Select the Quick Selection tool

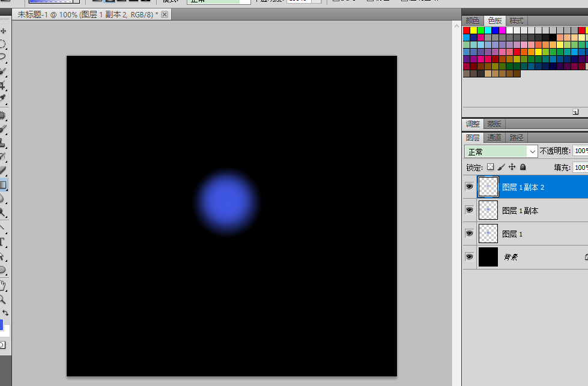pyautogui.click(x=3, y=71)
